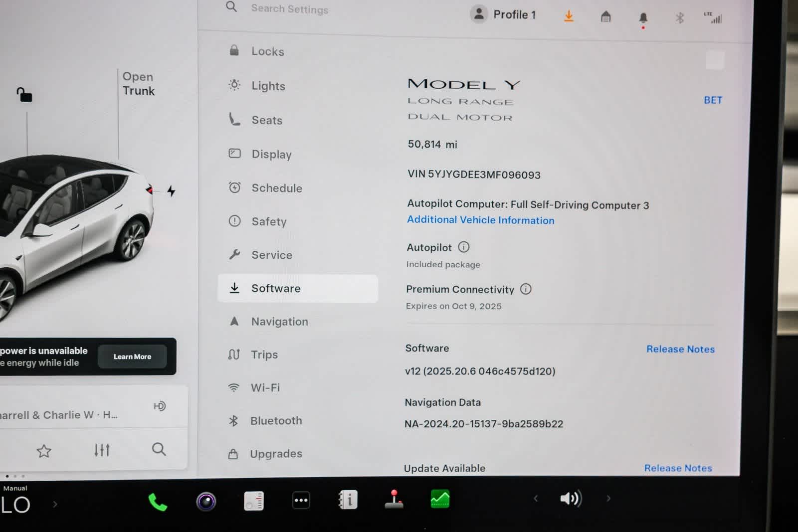
Task: Tap the navigation data NA-2024.20-15137-9ba2589b22
Action: pos(484,424)
